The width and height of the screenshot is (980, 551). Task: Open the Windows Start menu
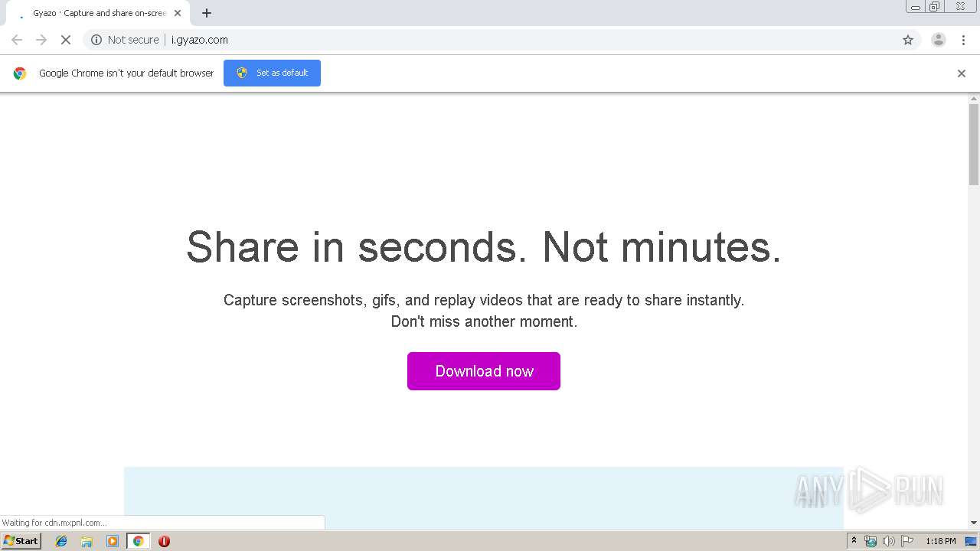tap(21, 541)
